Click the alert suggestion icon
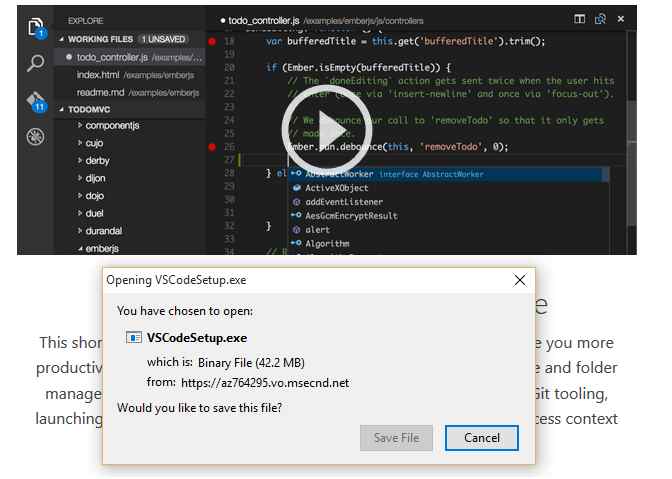Screen dimensions: 672x479 point(296,230)
